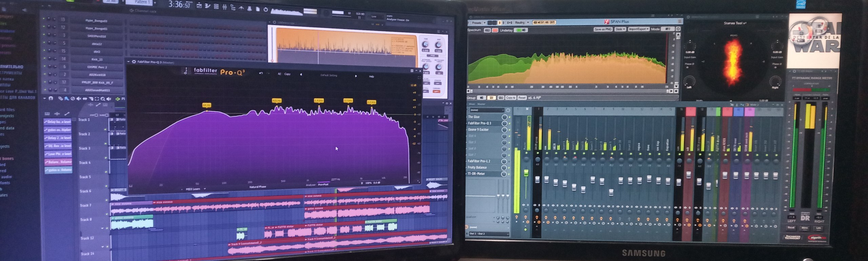Click Reset in SPAN group row

[x=522, y=98]
